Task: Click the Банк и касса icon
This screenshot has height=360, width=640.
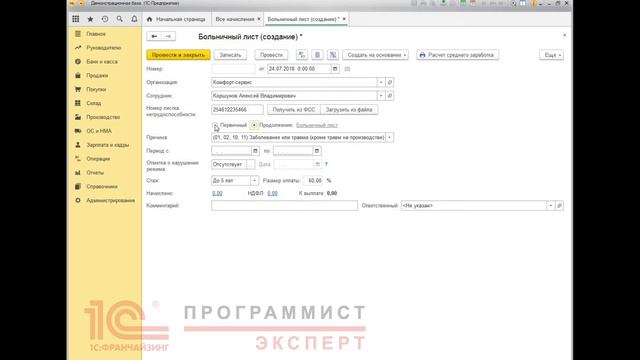Action: (x=78, y=62)
